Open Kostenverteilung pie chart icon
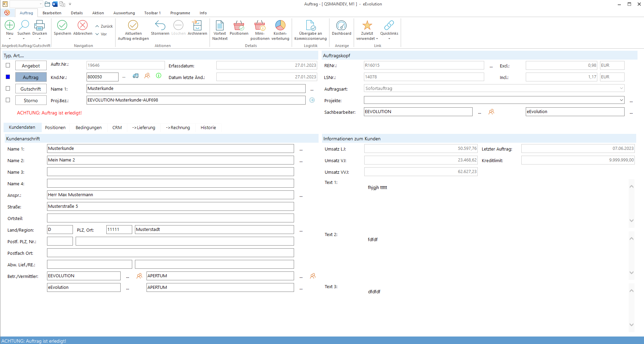 [x=280, y=25]
